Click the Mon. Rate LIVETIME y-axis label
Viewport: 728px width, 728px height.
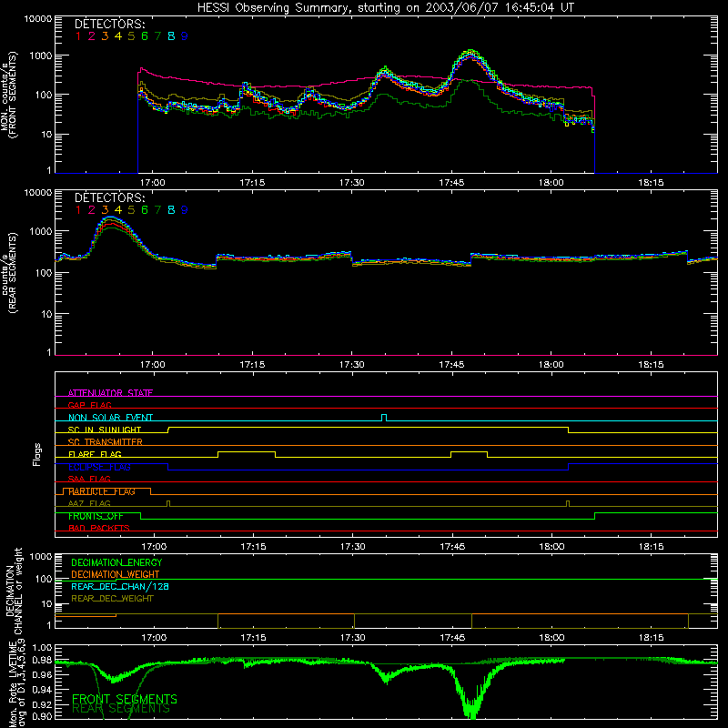click(16, 683)
